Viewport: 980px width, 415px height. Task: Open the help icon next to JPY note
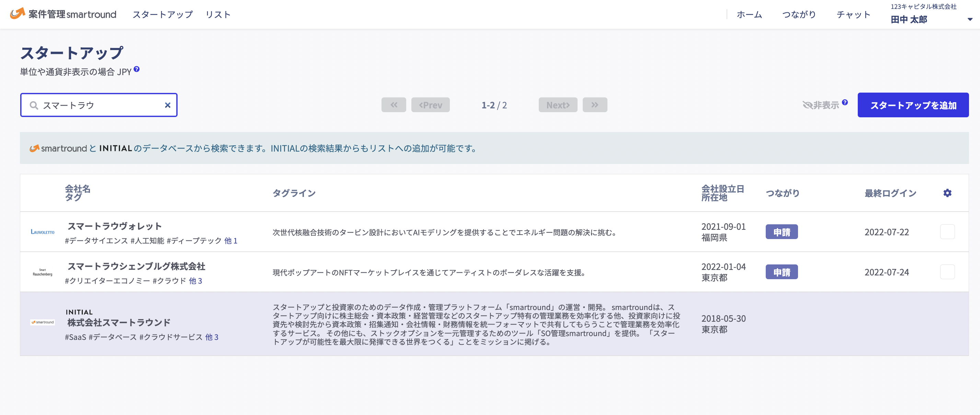point(137,69)
